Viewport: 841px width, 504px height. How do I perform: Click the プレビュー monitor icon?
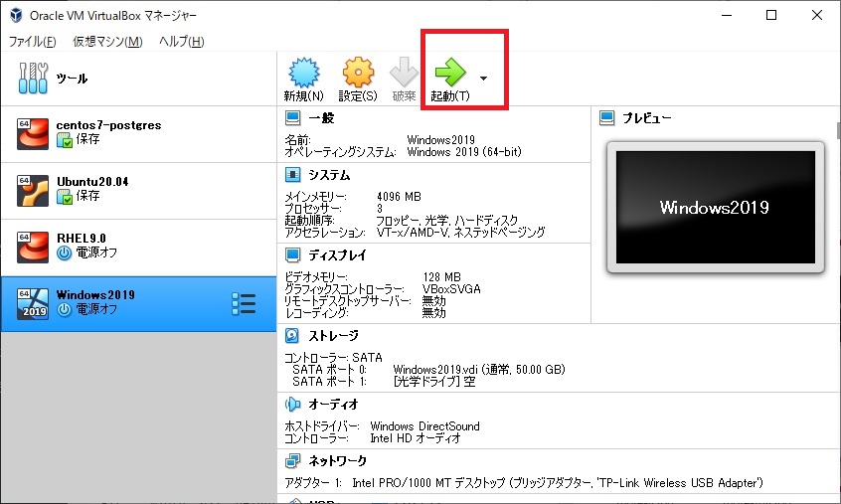(607, 118)
